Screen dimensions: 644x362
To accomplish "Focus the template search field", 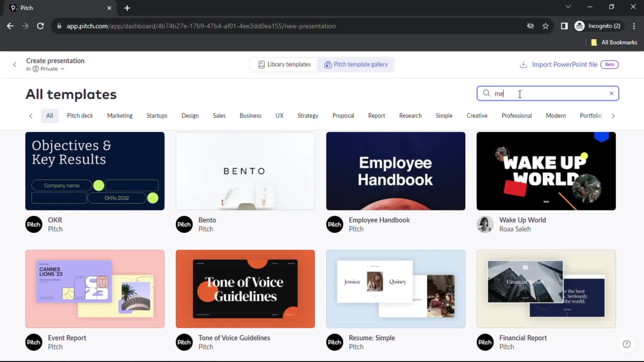I will pos(548,94).
